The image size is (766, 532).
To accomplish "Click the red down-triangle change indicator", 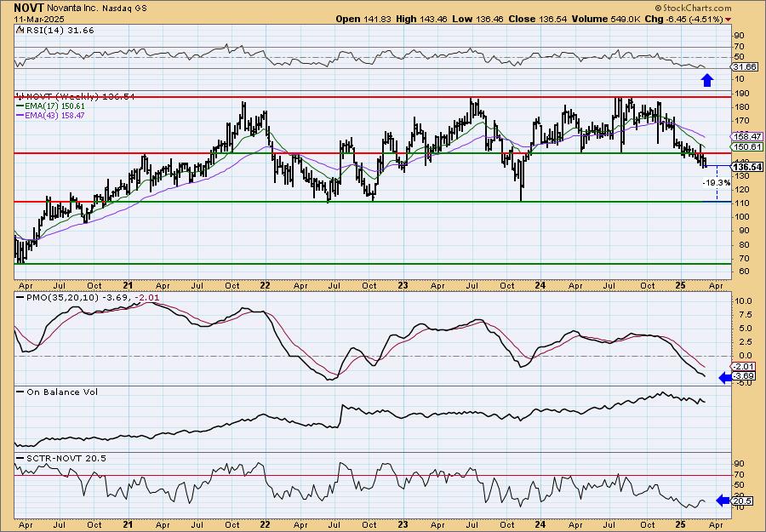I will (729, 20).
